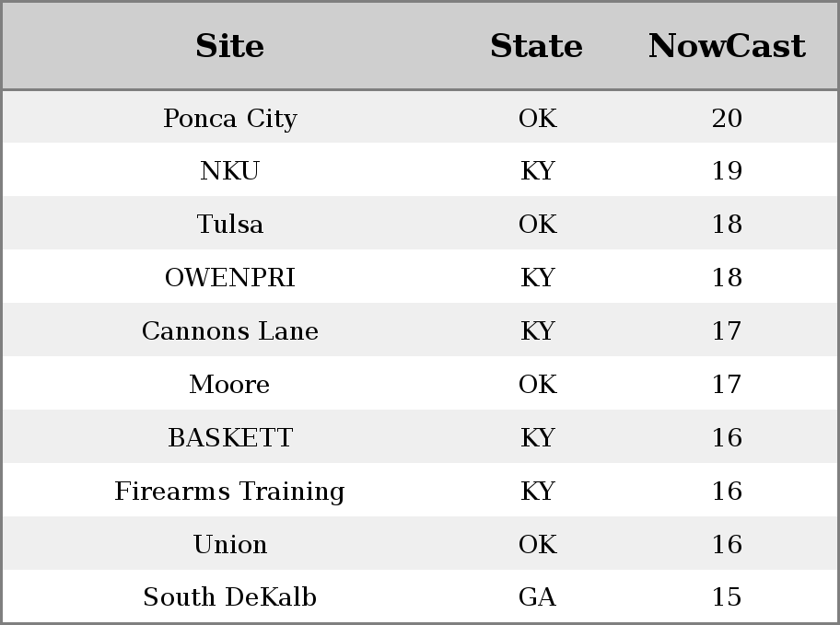840x625 pixels.
Task: Click the Union site name
Action: 230,545
